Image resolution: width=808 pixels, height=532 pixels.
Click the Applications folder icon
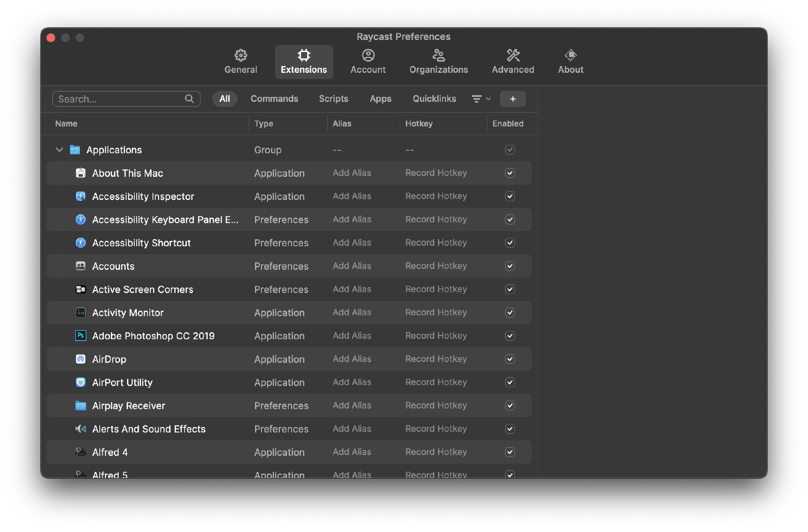click(75, 150)
